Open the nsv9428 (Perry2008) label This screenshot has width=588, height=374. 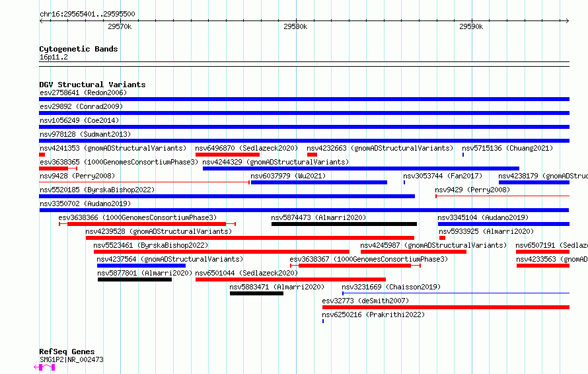[77, 176]
